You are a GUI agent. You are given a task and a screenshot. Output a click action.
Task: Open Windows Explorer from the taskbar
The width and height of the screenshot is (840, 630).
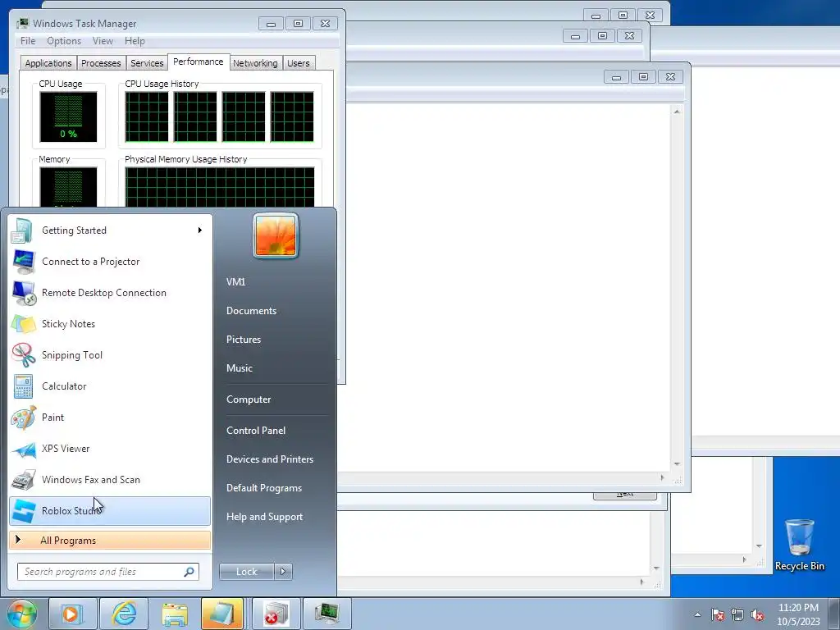(175, 614)
